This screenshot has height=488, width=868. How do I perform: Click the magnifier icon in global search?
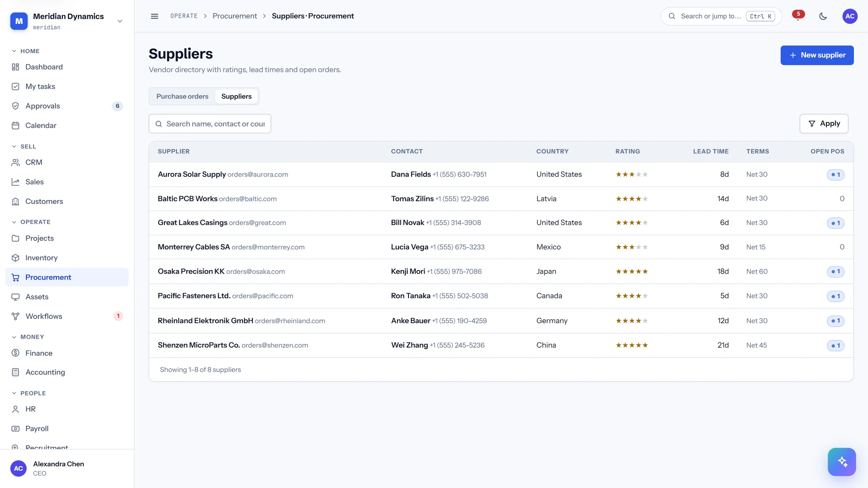pos(672,16)
